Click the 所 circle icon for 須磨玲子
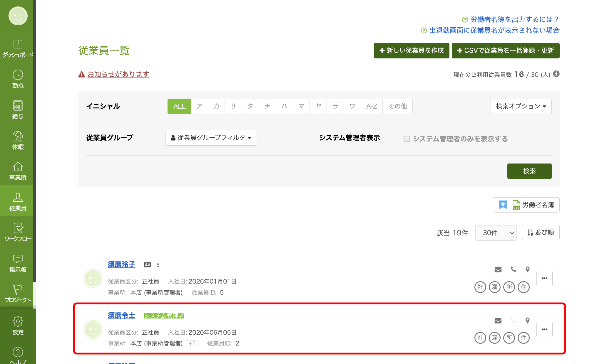 point(509,287)
